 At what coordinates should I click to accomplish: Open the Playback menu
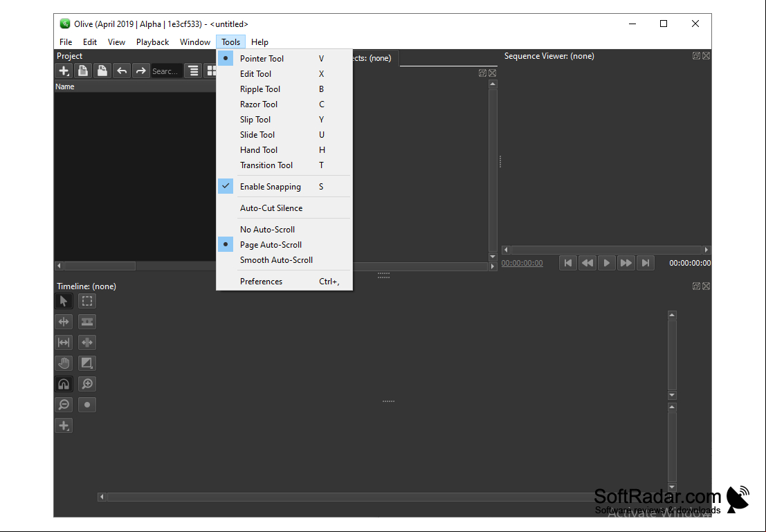tap(152, 42)
